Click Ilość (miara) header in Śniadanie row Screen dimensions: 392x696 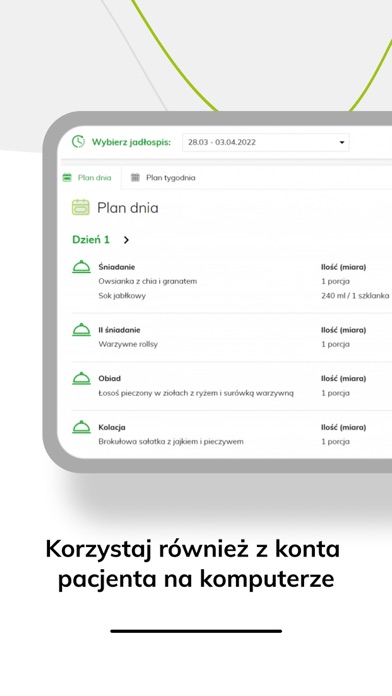pyautogui.click(x=344, y=267)
